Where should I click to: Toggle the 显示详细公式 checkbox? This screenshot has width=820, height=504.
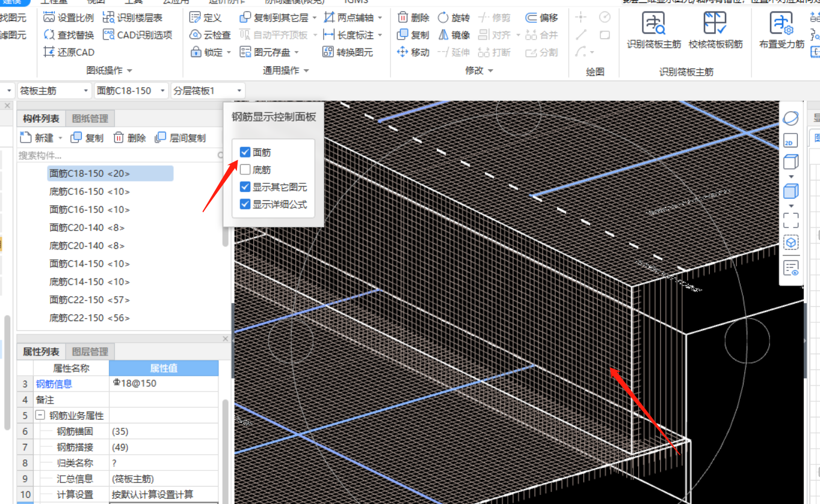pos(245,204)
